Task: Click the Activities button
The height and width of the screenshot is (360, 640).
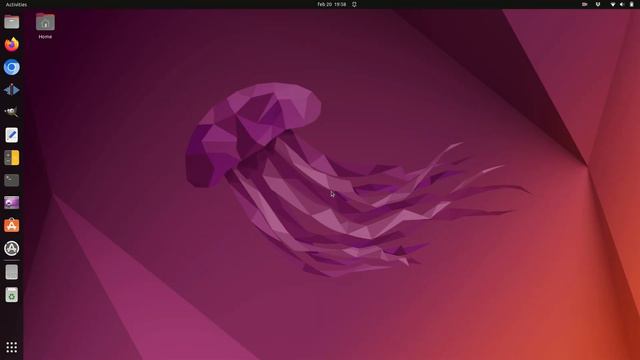Action: click(16, 4)
